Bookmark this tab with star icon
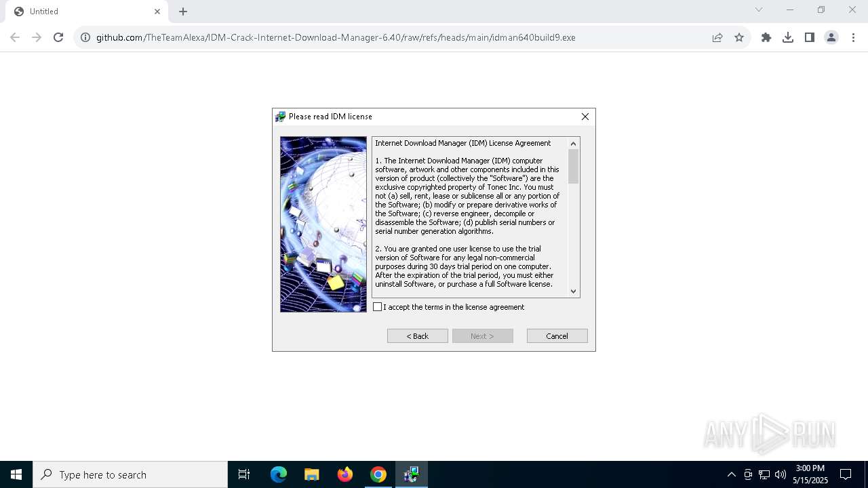This screenshot has width=868, height=488. click(x=739, y=37)
